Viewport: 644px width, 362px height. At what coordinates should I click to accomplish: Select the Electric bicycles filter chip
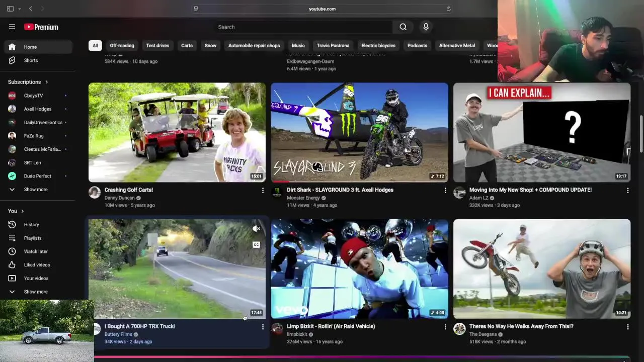pos(378,46)
